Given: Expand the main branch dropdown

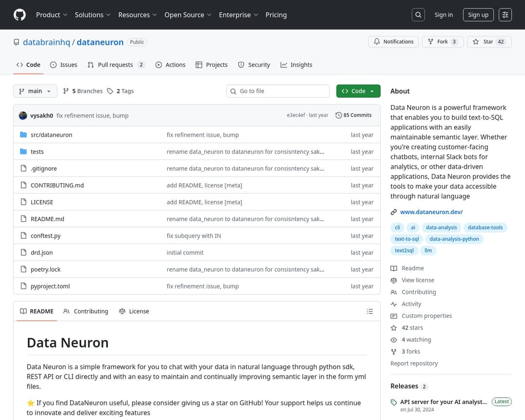Looking at the screenshot, I should pyautogui.click(x=35, y=91).
